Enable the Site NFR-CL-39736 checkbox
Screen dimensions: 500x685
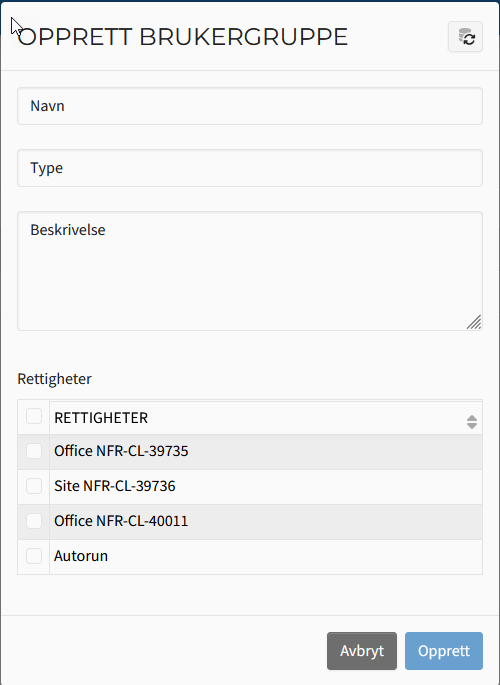pos(34,486)
